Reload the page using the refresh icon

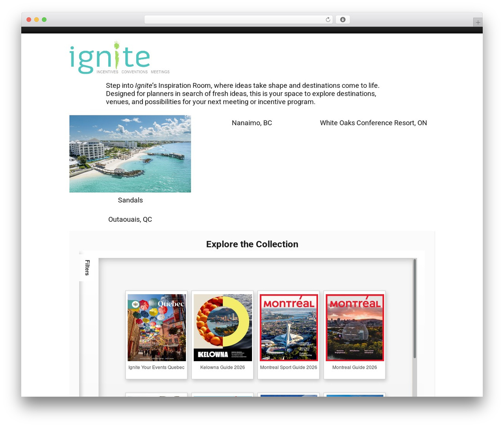point(328,20)
